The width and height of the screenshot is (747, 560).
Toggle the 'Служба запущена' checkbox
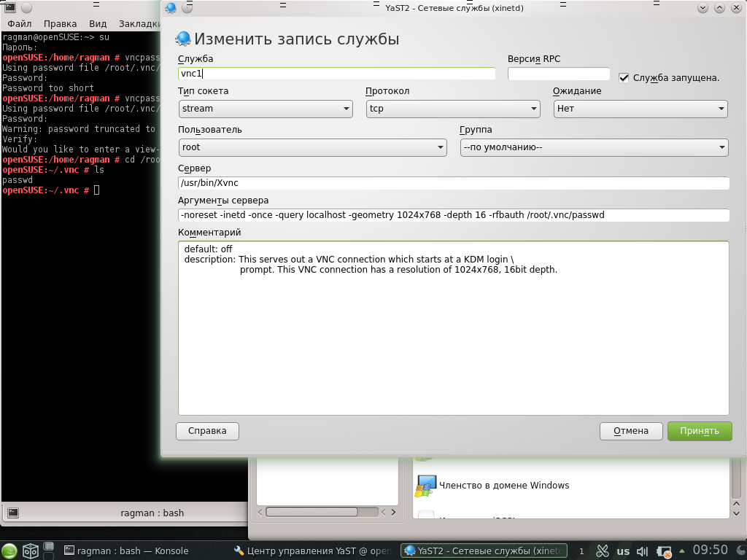pyautogui.click(x=624, y=78)
